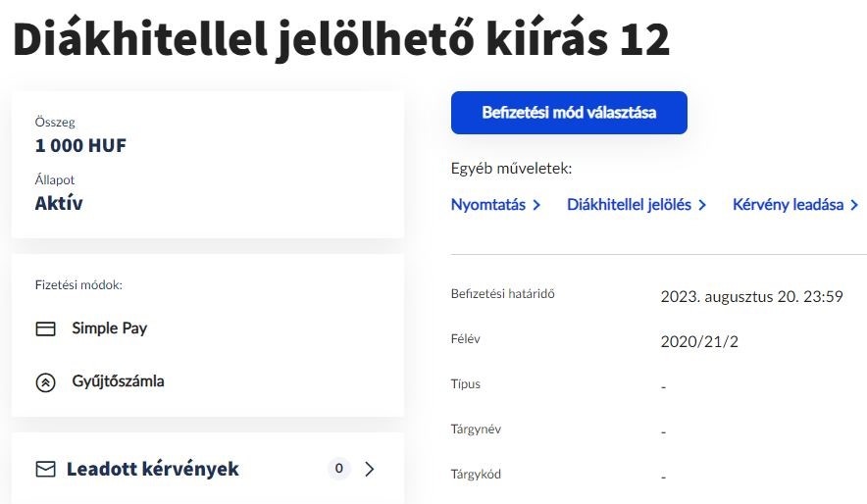Click the 1 000 HUF amount value
The width and height of the screenshot is (867, 504).
click(x=80, y=146)
